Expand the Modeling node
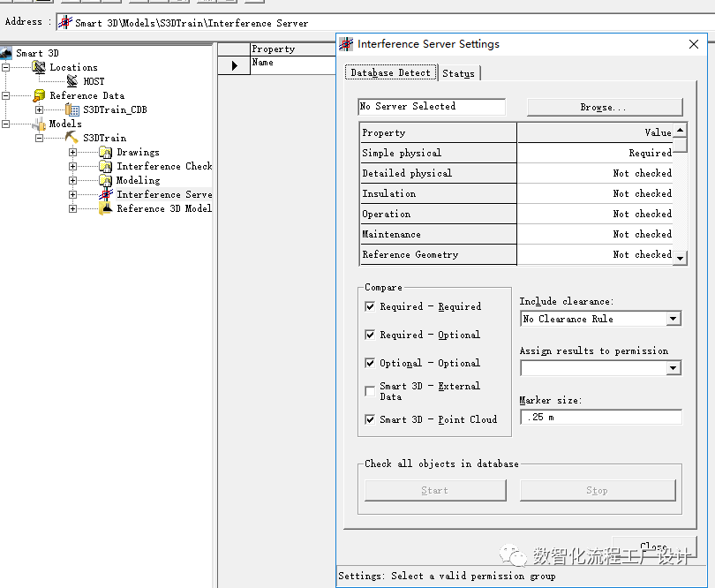 [x=72, y=181]
